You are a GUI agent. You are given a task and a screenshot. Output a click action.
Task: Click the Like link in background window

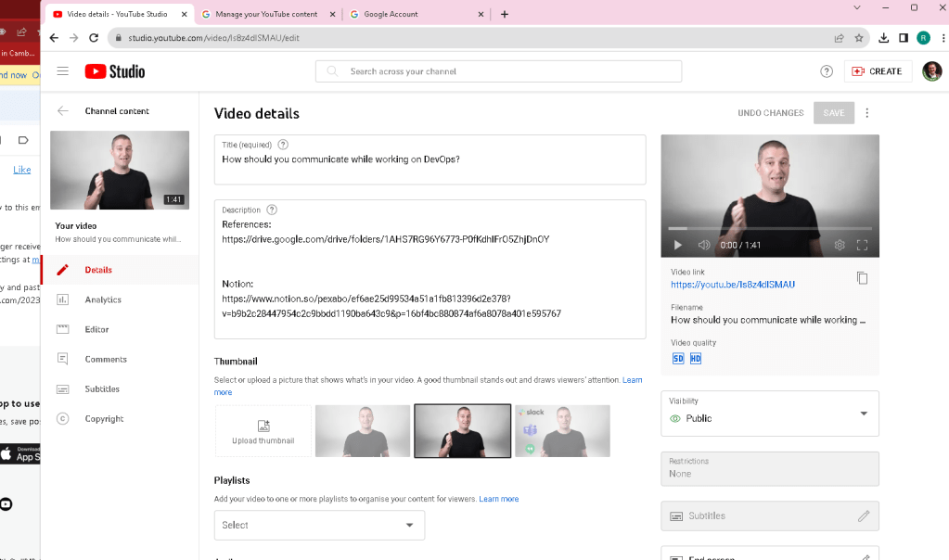coord(21,170)
